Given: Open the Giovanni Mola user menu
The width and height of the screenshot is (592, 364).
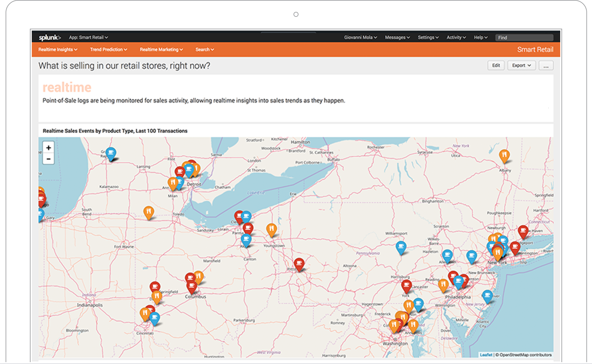Looking at the screenshot, I should click(360, 37).
